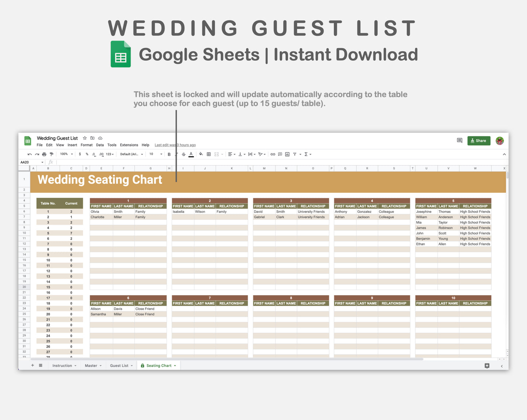Open the Last edit was 3 hours ago link
Screen dimensions: 527x420
pyautogui.click(x=175, y=145)
